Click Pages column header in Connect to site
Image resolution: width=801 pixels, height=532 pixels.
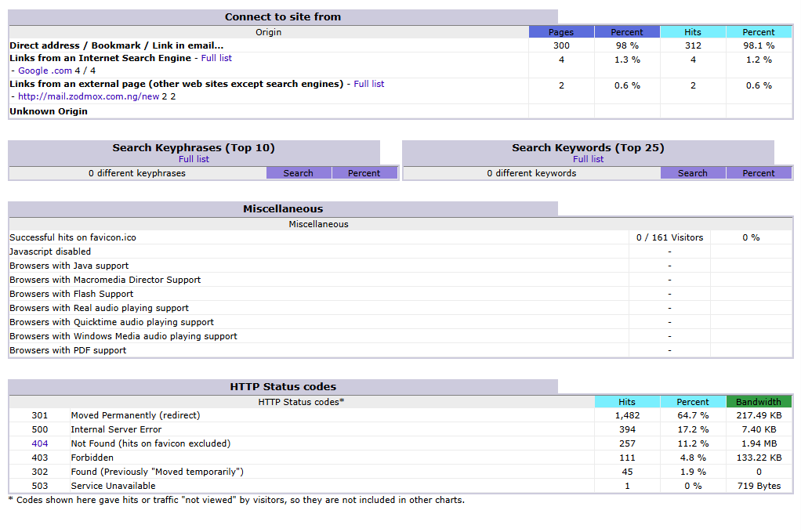561,32
